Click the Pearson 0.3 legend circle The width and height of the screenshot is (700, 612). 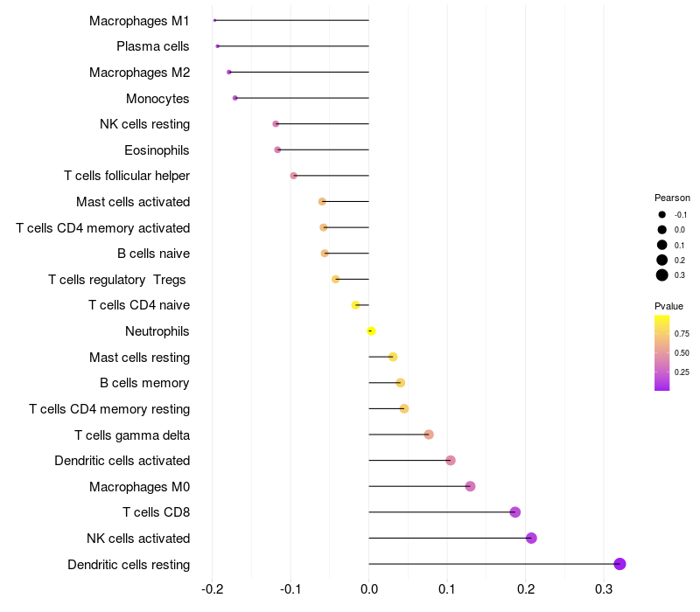pyautogui.click(x=662, y=275)
